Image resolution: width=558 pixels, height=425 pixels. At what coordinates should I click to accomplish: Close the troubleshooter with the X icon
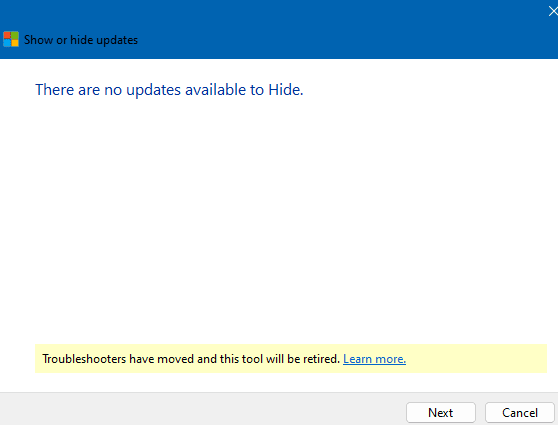pos(553,11)
